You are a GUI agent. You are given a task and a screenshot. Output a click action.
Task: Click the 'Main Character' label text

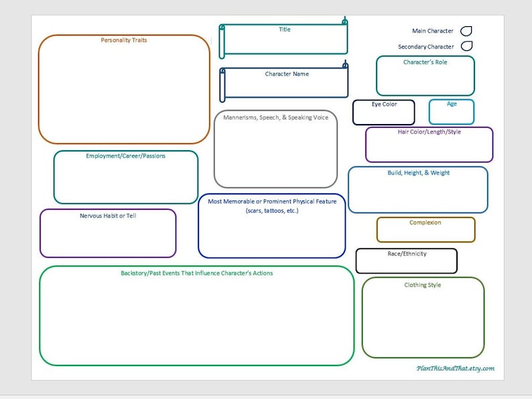pos(433,31)
